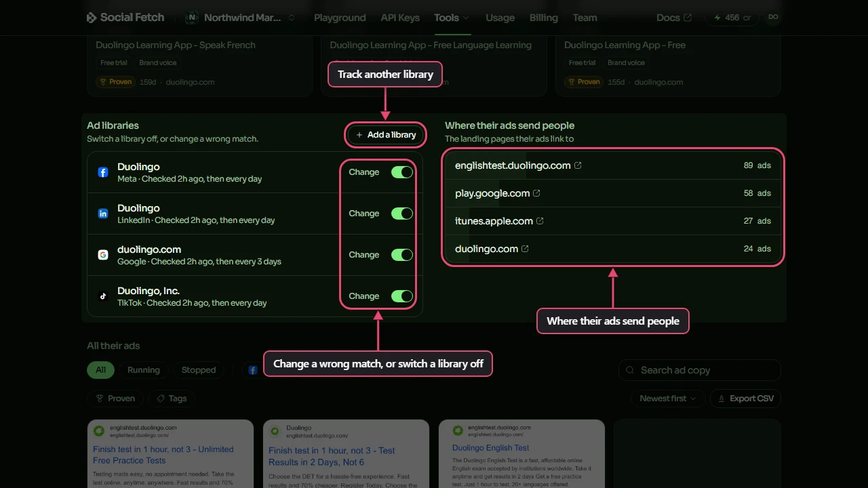This screenshot has width=868, height=488.
Task: Filter ads by Proven
Action: [x=115, y=399]
